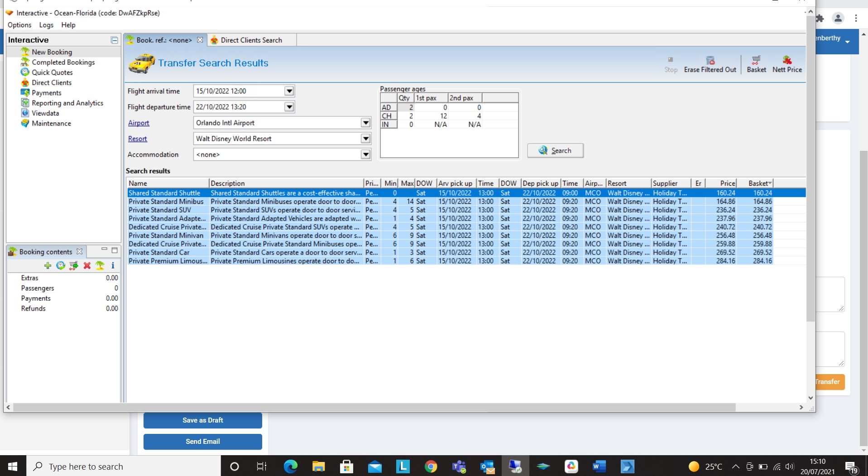
Task: Open the Logs menu
Action: pos(46,25)
